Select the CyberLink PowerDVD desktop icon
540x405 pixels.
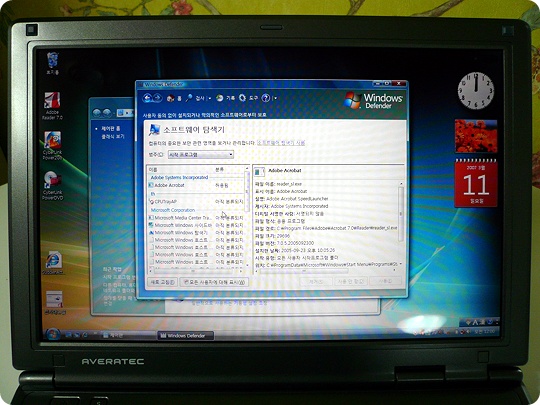tap(53, 185)
